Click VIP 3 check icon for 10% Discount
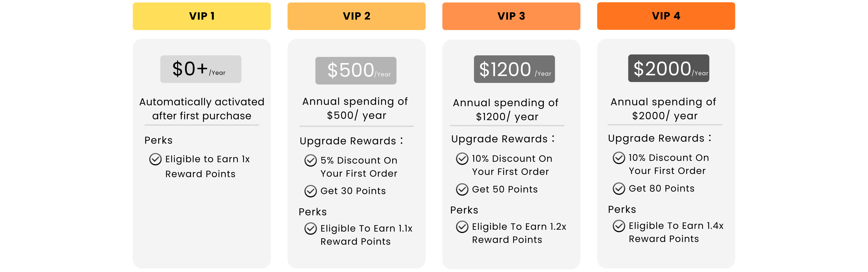Screen dimensions: 868x272 (462, 159)
